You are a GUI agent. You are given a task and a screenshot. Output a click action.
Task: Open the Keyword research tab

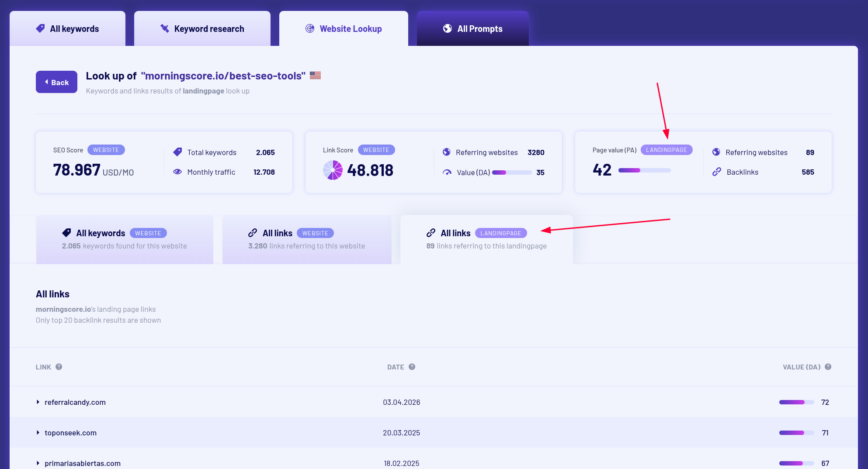pyautogui.click(x=202, y=28)
